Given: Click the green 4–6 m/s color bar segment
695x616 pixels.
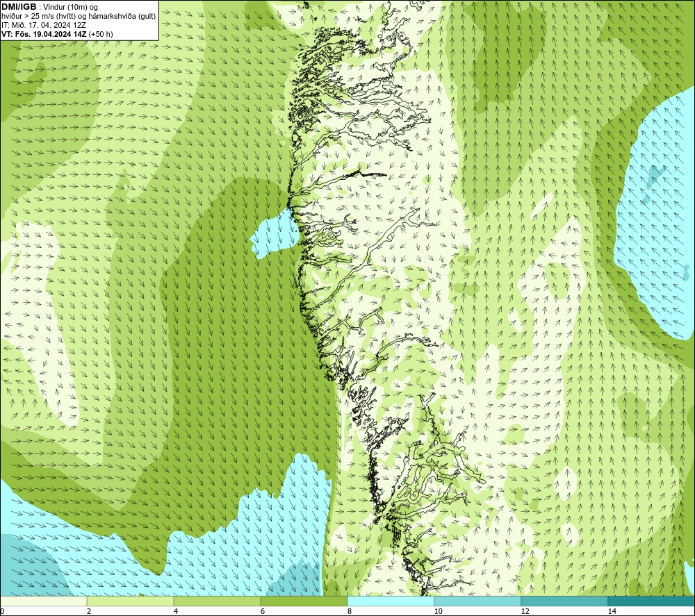Looking at the screenshot, I should coord(217,601).
